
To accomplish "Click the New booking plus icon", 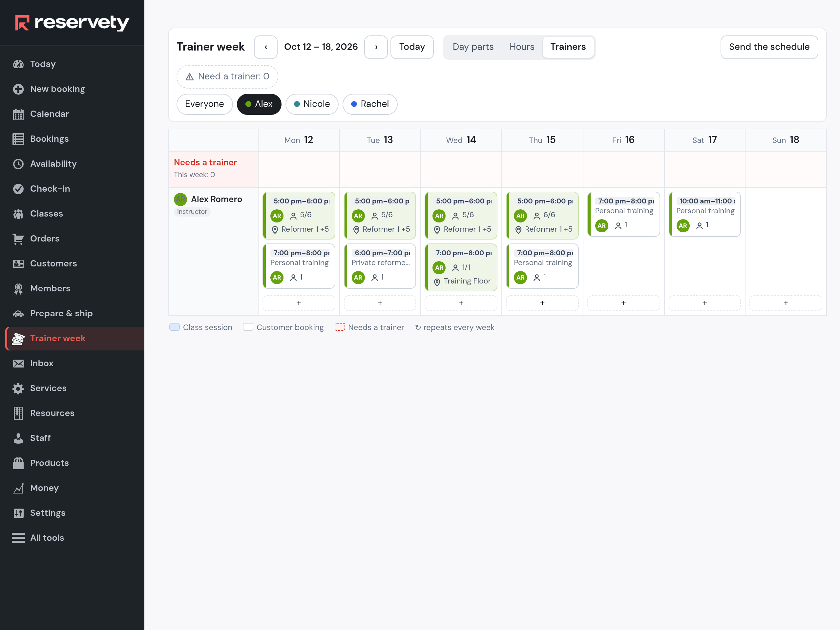I will point(18,89).
